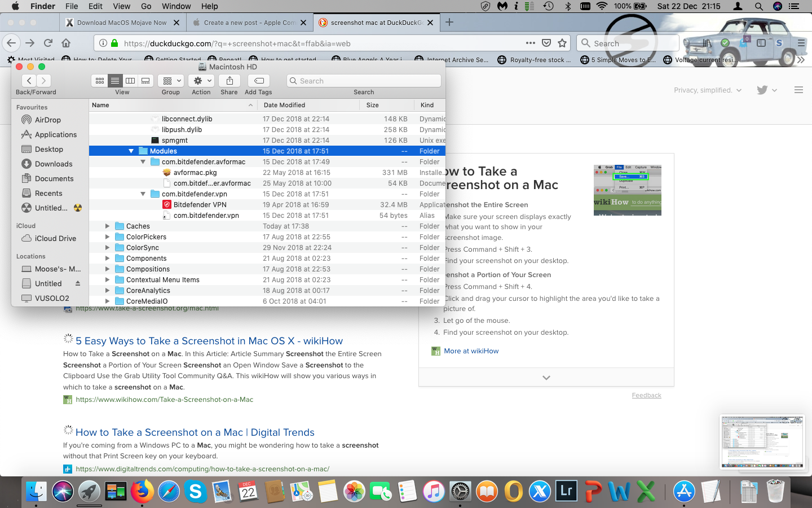This screenshot has width=812, height=508.
Task: Collapse the com.bitdefender.avformac folder
Action: coord(143,162)
